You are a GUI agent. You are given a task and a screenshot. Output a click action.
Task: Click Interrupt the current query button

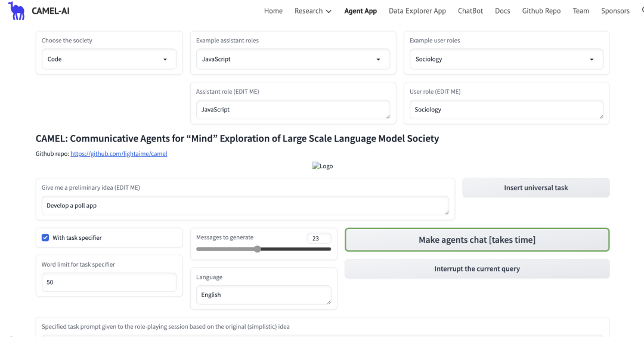pyautogui.click(x=477, y=269)
